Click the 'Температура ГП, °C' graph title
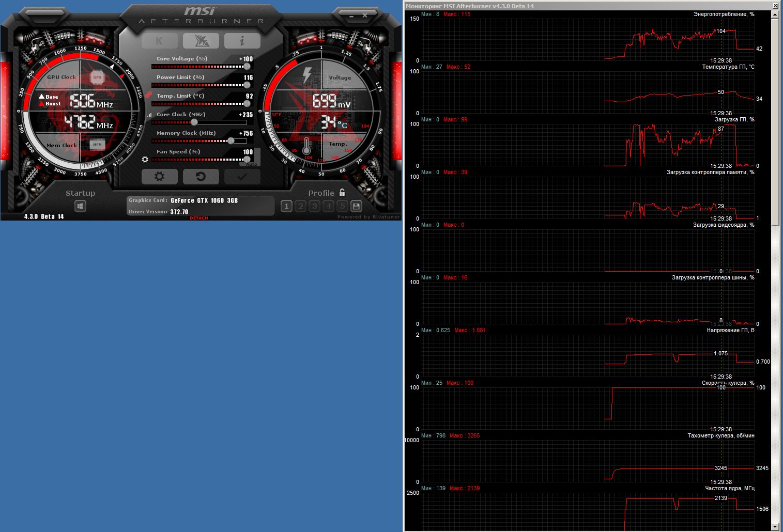 pos(728,67)
